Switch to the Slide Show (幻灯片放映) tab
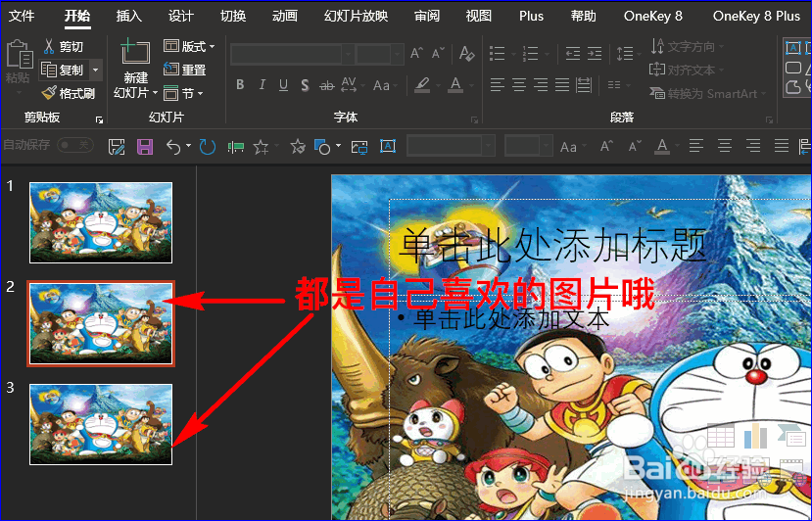The image size is (812, 521). [x=357, y=16]
